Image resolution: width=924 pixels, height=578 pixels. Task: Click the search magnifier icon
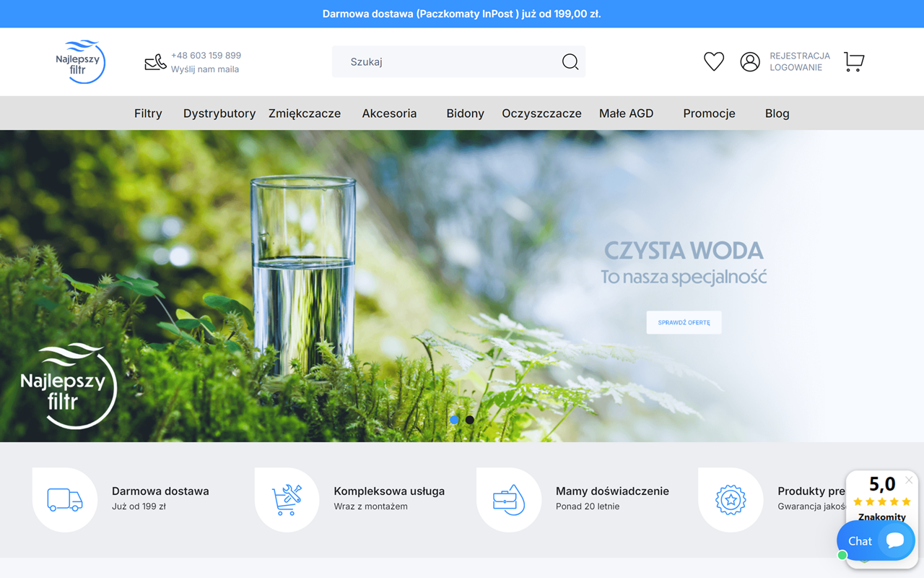tap(570, 62)
